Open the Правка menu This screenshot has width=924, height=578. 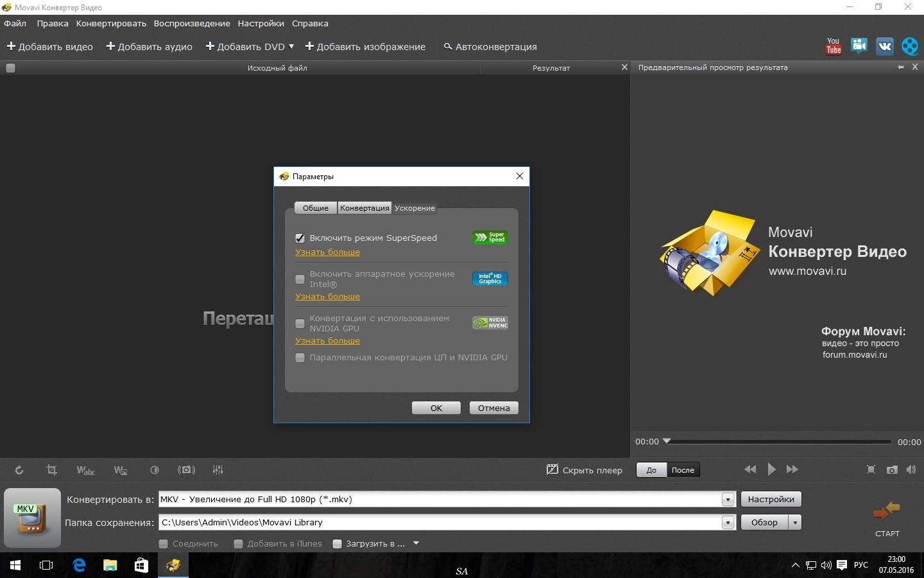pos(53,23)
